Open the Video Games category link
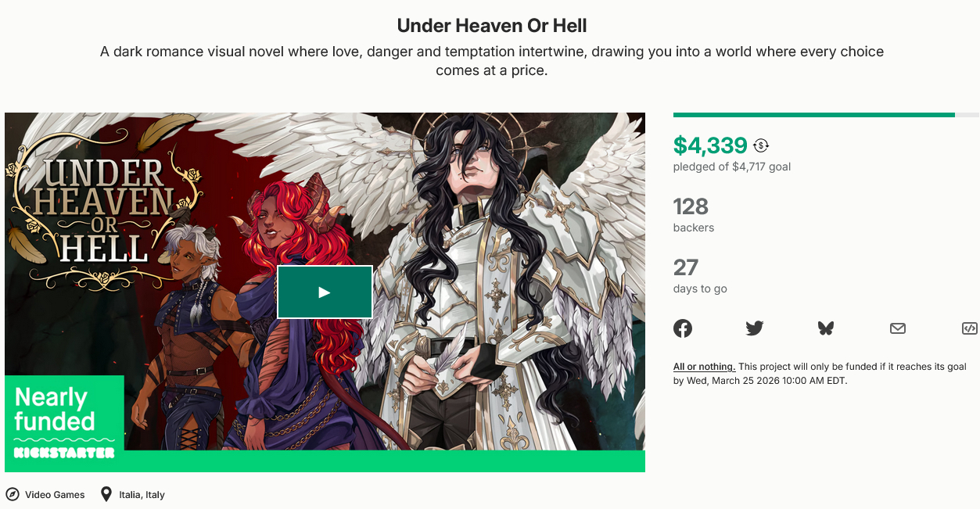This screenshot has height=509, width=980. tap(55, 495)
